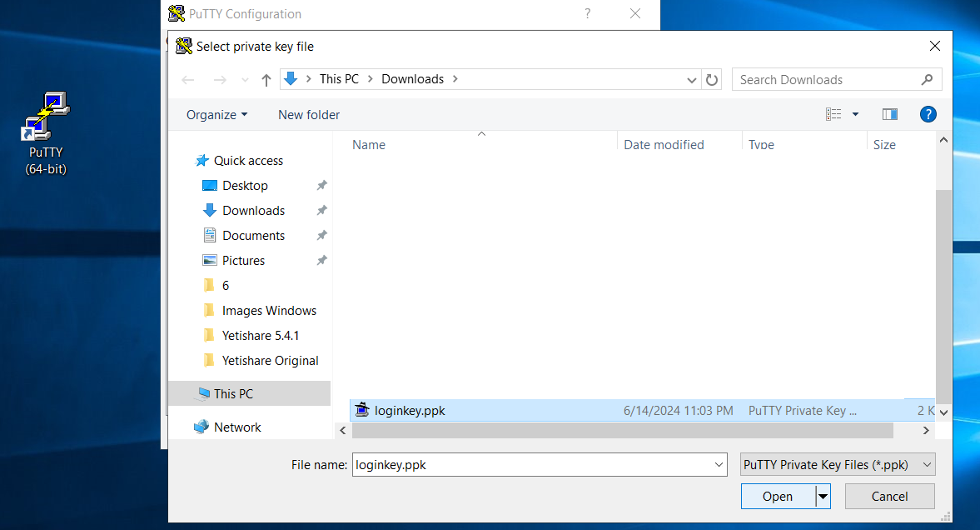
Task: Open recent locations dropdown arrow
Action: coord(245,80)
